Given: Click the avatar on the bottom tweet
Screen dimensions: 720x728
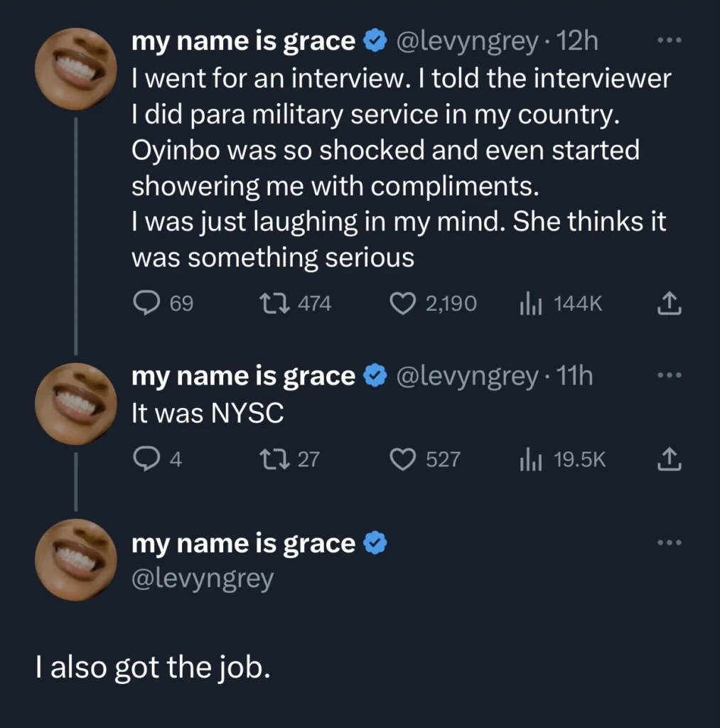Looking at the screenshot, I should point(76,560).
